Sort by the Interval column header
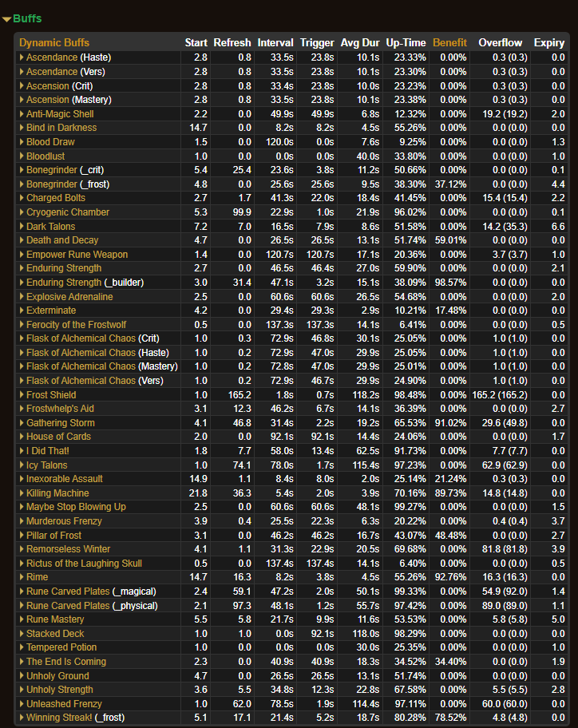Image resolution: width=578 pixels, height=728 pixels. 275,43
